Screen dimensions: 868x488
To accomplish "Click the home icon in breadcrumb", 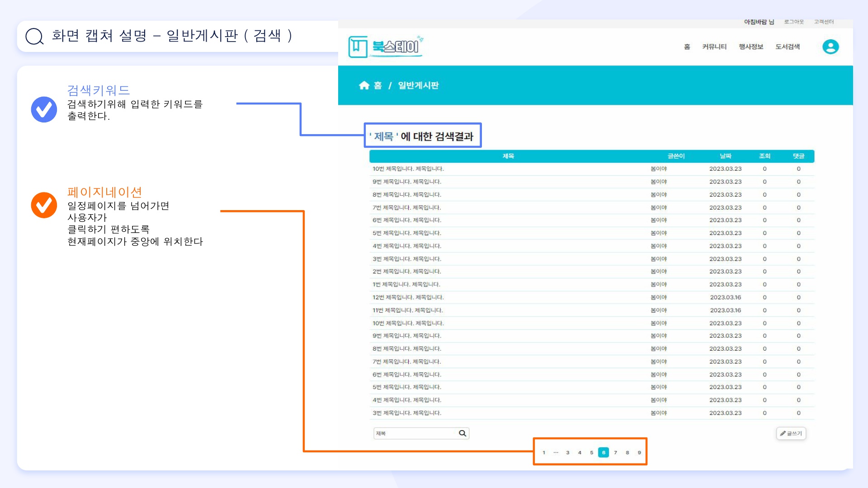I will [x=364, y=85].
